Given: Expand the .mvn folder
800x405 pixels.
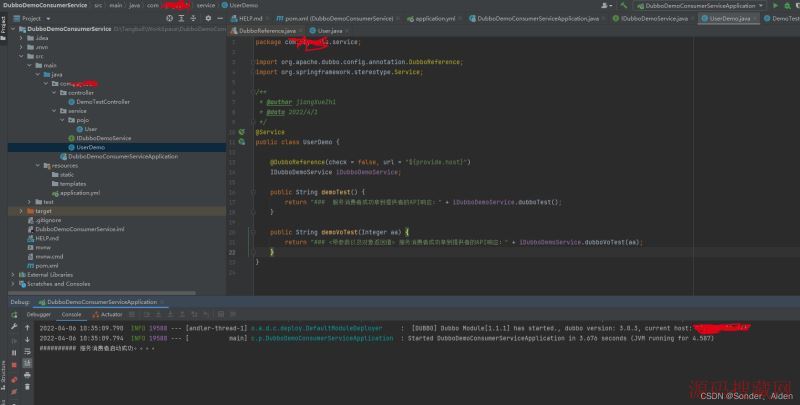Looking at the screenshot, I should [x=21, y=47].
